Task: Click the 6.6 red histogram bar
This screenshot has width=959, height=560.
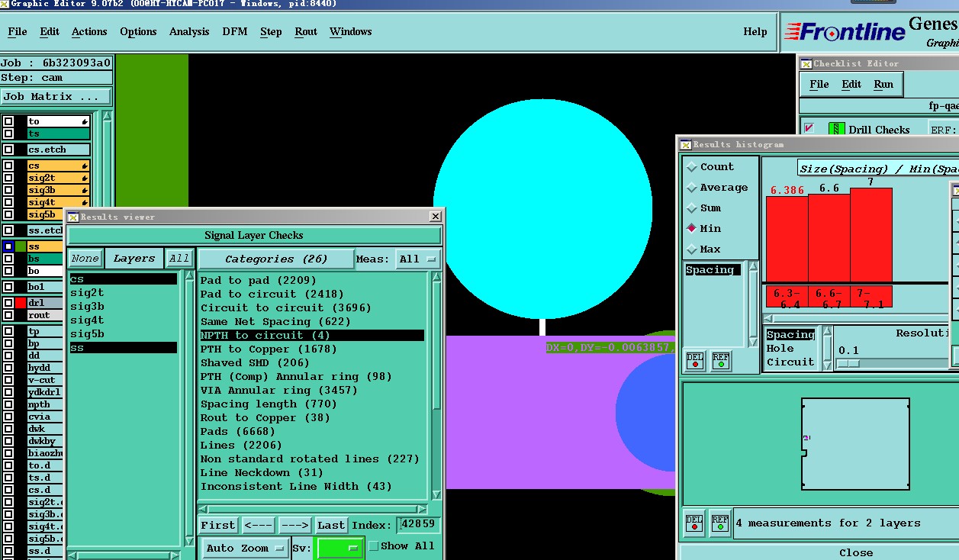Action: click(x=829, y=238)
